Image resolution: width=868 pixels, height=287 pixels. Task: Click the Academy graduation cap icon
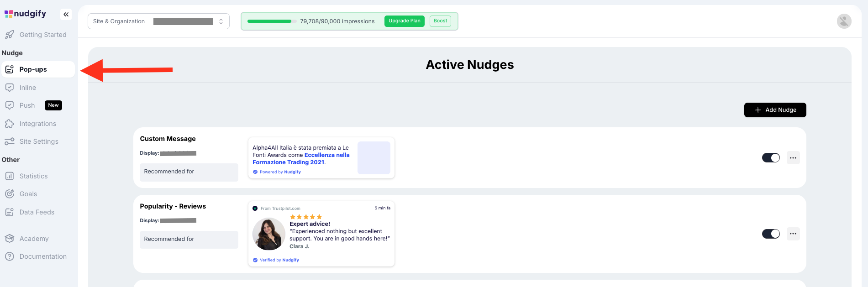pos(10,239)
